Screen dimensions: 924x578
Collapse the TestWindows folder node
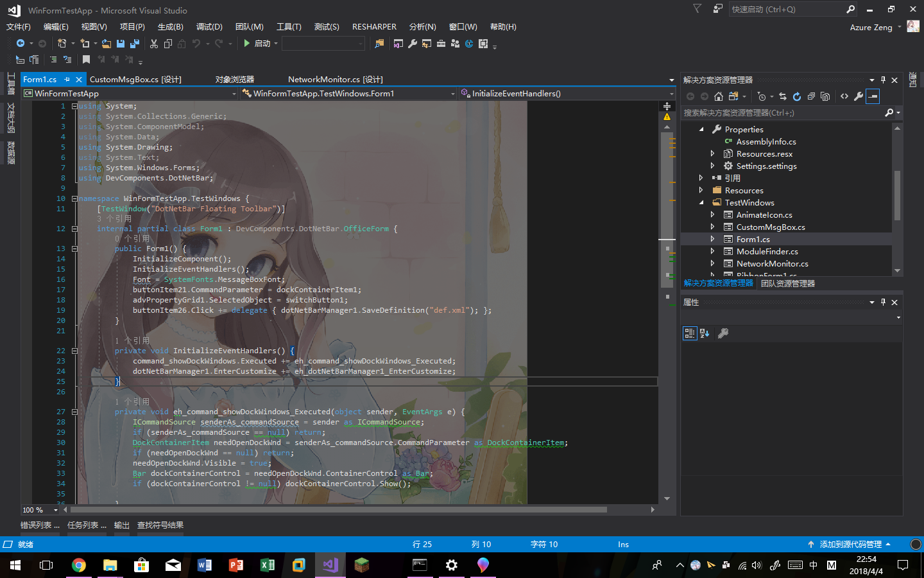point(701,202)
